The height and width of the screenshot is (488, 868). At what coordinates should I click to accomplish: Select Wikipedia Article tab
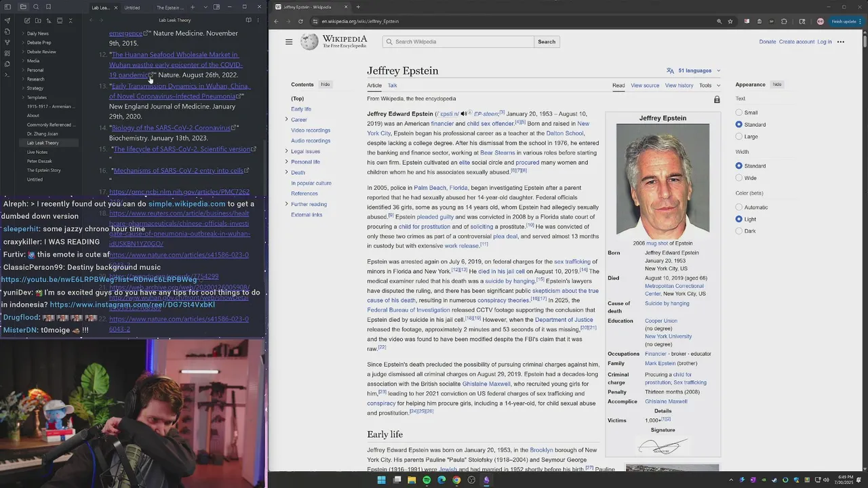click(x=374, y=85)
